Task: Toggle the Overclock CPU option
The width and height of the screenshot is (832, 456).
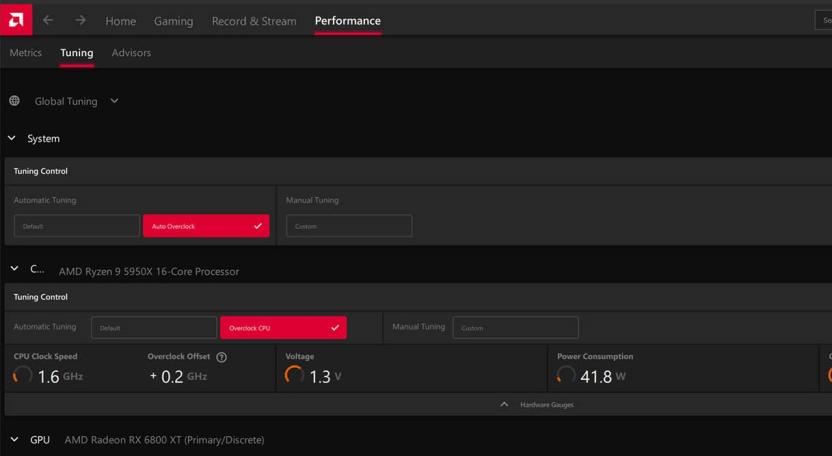Action: (x=283, y=328)
